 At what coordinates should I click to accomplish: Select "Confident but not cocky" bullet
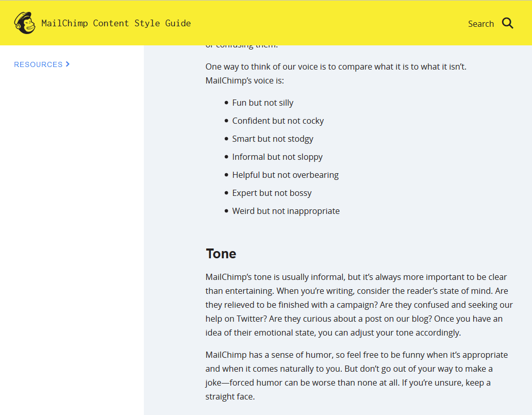pos(278,121)
